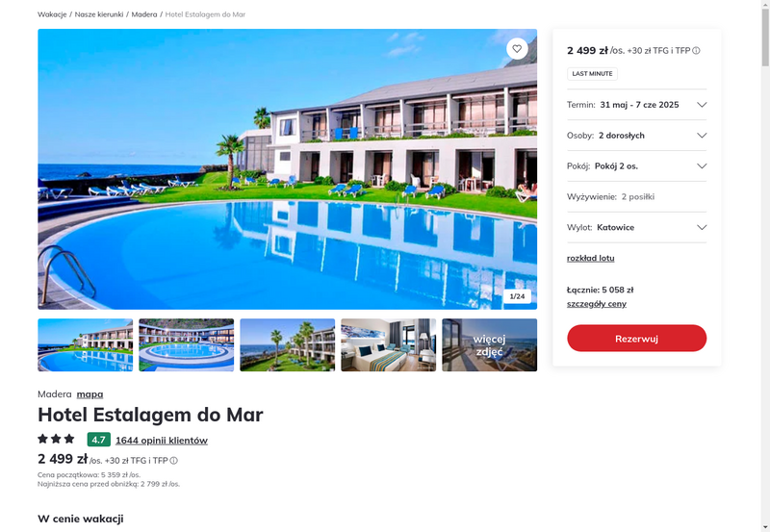Go to Wakacje breadcrumb
The height and width of the screenshot is (532, 770).
52,14
